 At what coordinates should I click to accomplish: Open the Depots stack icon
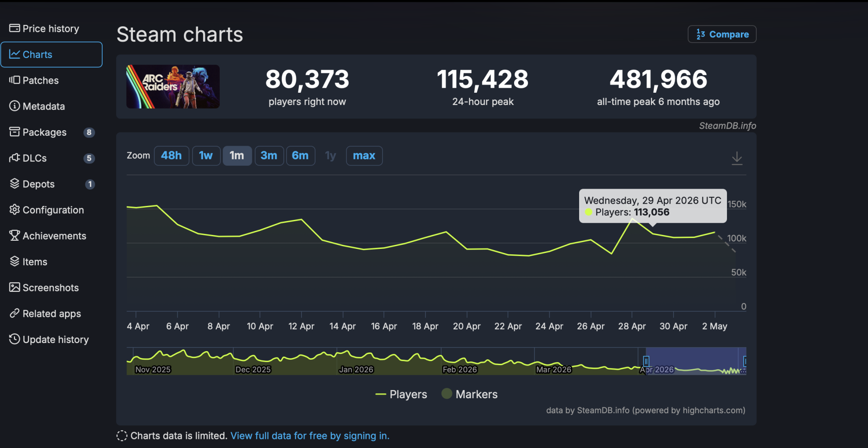(14, 184)
